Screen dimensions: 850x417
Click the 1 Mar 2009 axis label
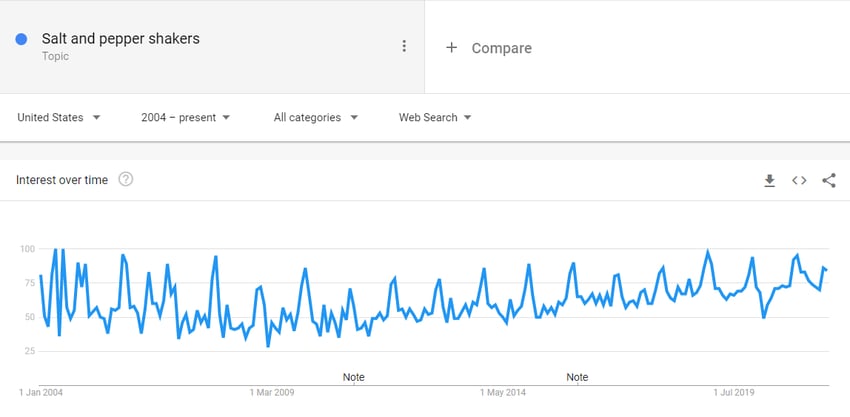272,392
